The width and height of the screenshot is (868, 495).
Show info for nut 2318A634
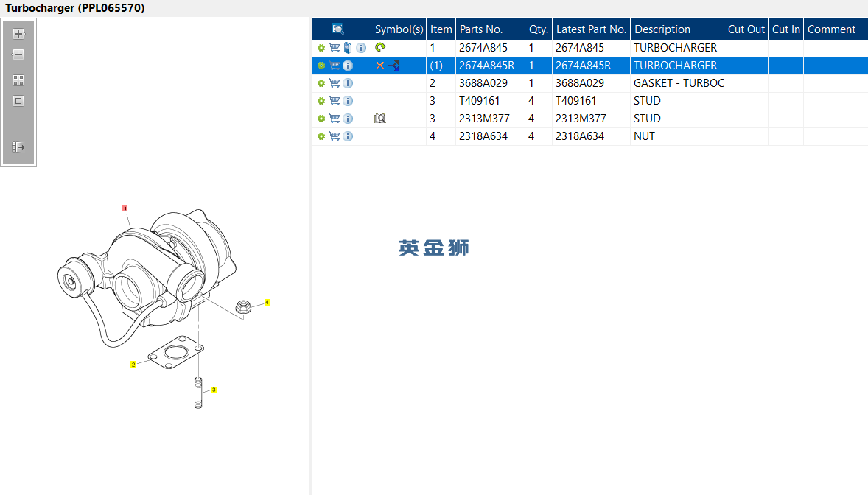click(348, 137)
